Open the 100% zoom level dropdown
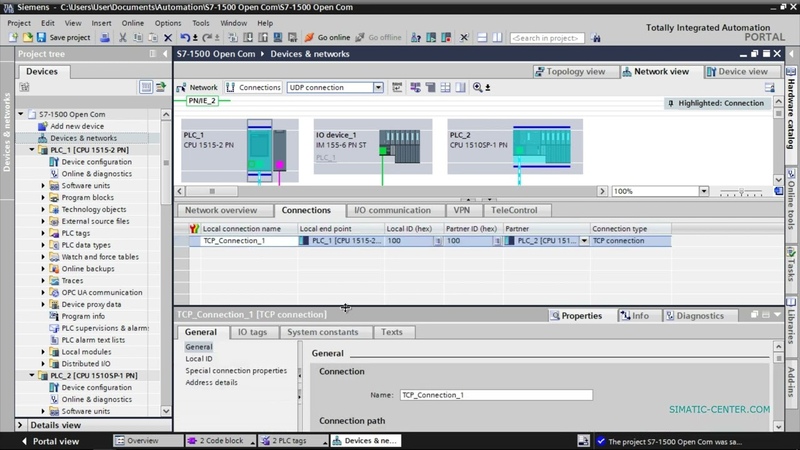Image resolution: width=800 pixels, height=450 pixels. point(704,191)
